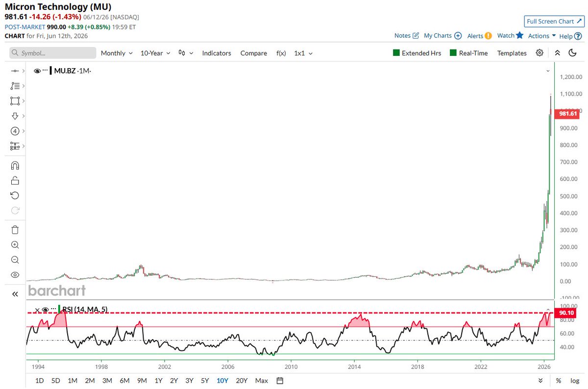The width and height of the screenshot is (588, 389).
Task: Open the Templates menu
Action: pyautogui.click(x=512, y=53)
